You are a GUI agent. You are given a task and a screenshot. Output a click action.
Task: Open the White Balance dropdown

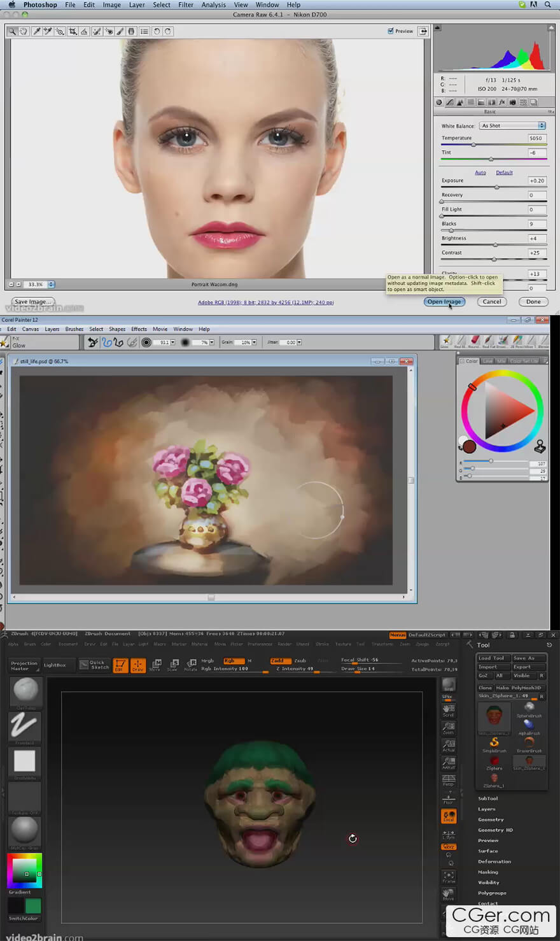point(513,125)
